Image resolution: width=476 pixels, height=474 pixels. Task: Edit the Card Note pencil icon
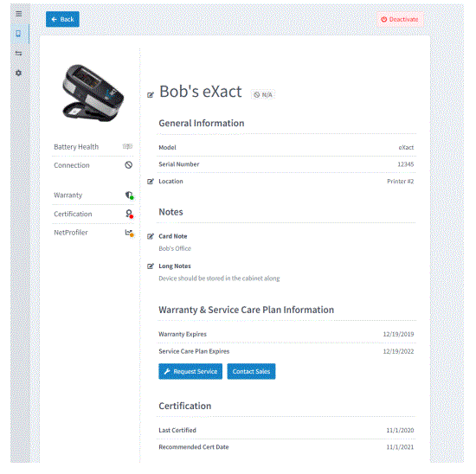pos(151,236)
